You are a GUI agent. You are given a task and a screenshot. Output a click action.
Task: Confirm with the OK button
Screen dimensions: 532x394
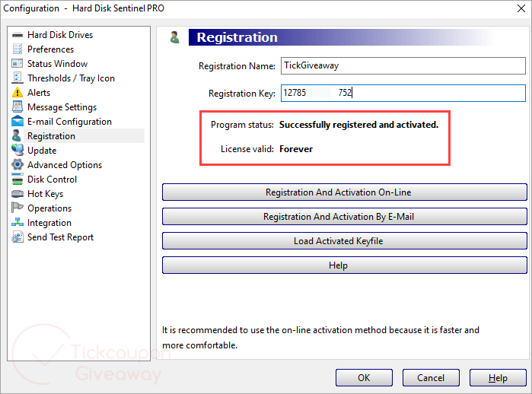tap(364, 378)
